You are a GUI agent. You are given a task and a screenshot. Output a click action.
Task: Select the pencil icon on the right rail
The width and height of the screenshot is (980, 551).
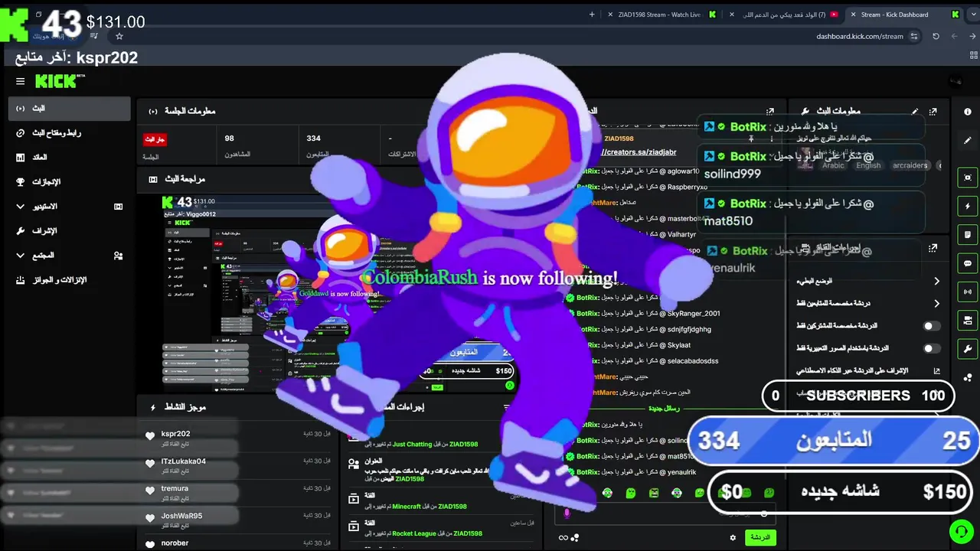point(968,141)
